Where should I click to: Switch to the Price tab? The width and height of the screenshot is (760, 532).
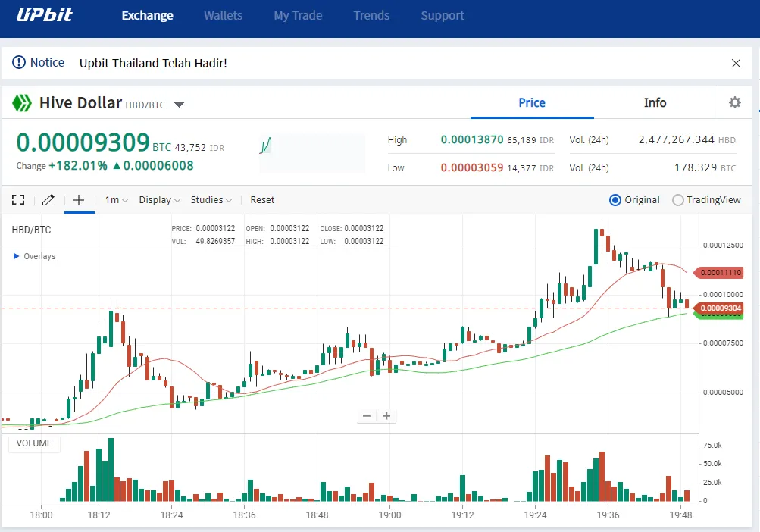click(532, 103)
